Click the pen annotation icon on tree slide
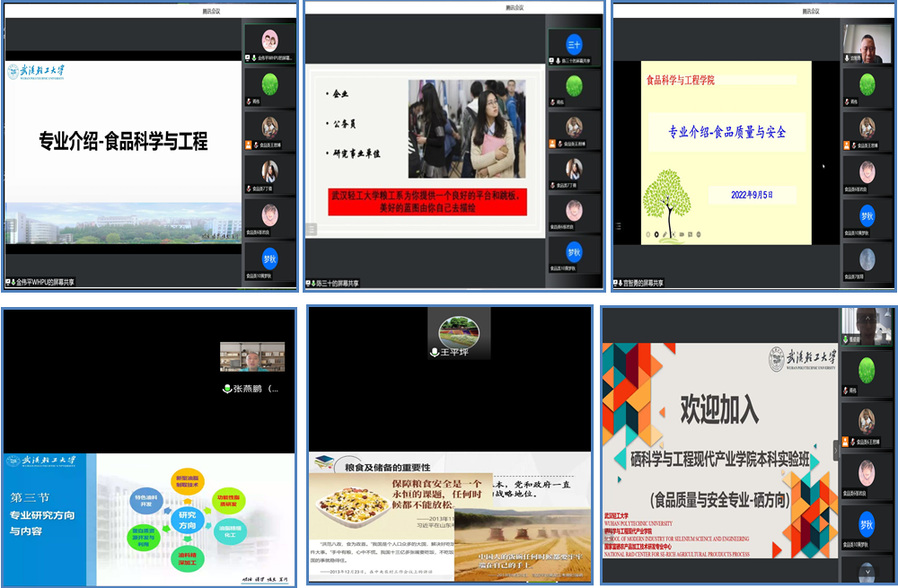The image size is (898, 588). click(666, 234)
